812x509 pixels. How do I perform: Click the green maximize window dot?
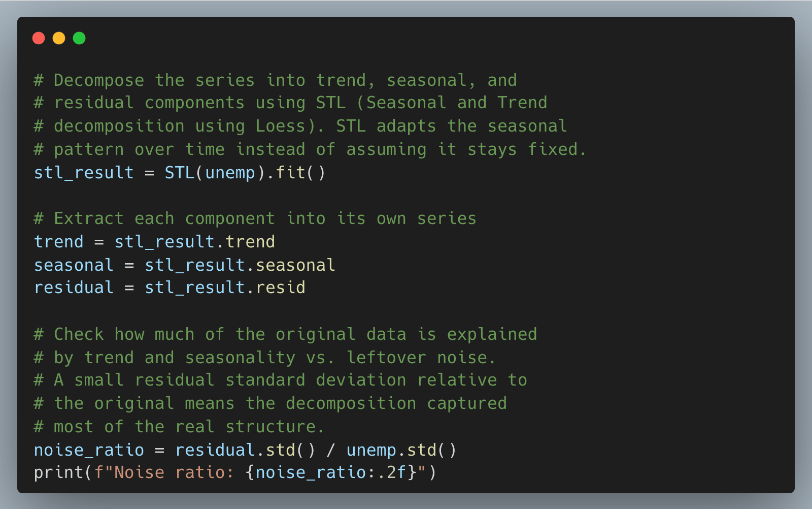click(79, 38)
